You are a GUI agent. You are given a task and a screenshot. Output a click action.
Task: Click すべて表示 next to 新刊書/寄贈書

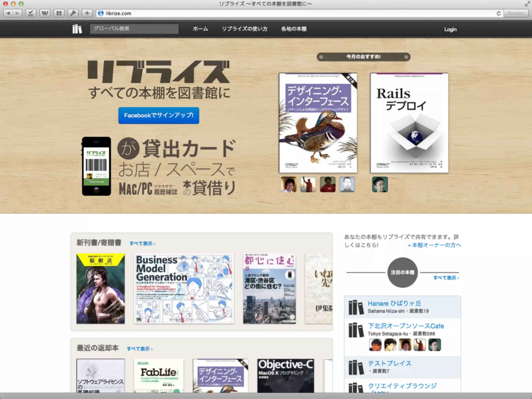click(142, 243)
